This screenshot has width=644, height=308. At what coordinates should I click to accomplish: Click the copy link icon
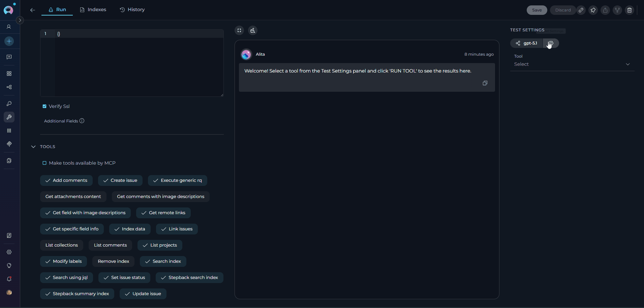581,10
